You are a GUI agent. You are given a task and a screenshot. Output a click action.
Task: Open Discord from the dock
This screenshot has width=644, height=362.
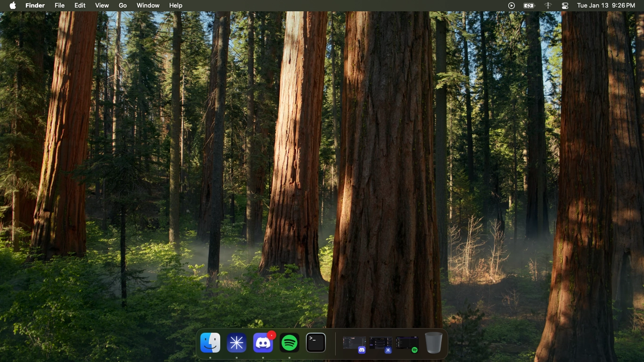point(263,343)
